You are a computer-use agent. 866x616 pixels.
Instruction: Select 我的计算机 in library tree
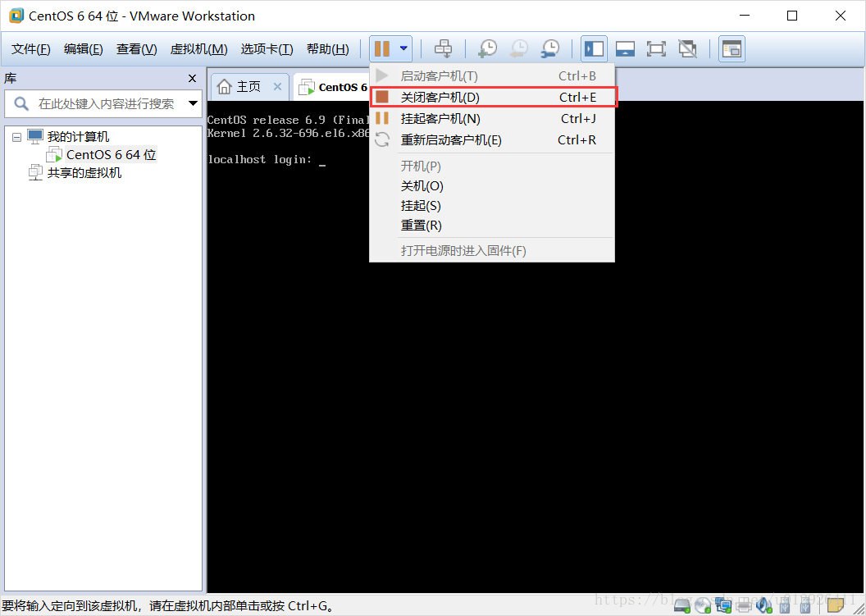pyautogui.click(x=78, y=136)
